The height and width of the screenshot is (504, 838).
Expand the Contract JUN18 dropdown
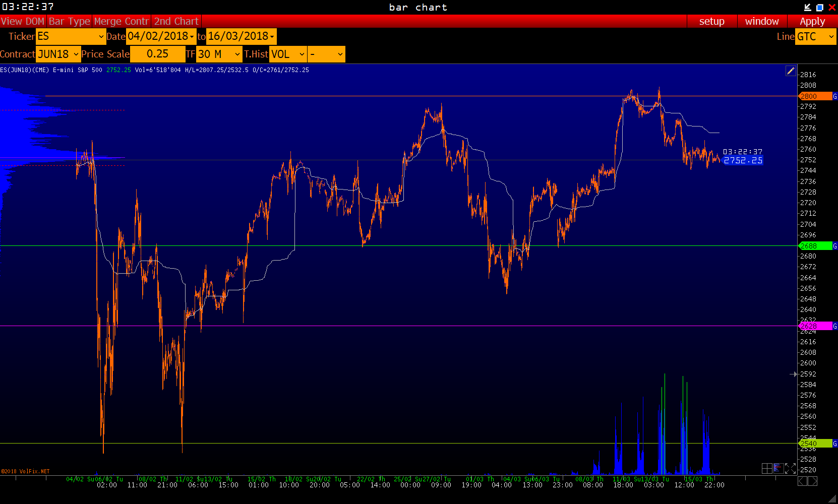point(58,54)
